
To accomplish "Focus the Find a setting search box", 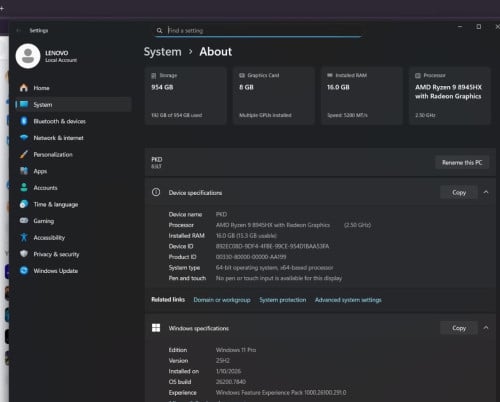I will click(x=258, y=31).
